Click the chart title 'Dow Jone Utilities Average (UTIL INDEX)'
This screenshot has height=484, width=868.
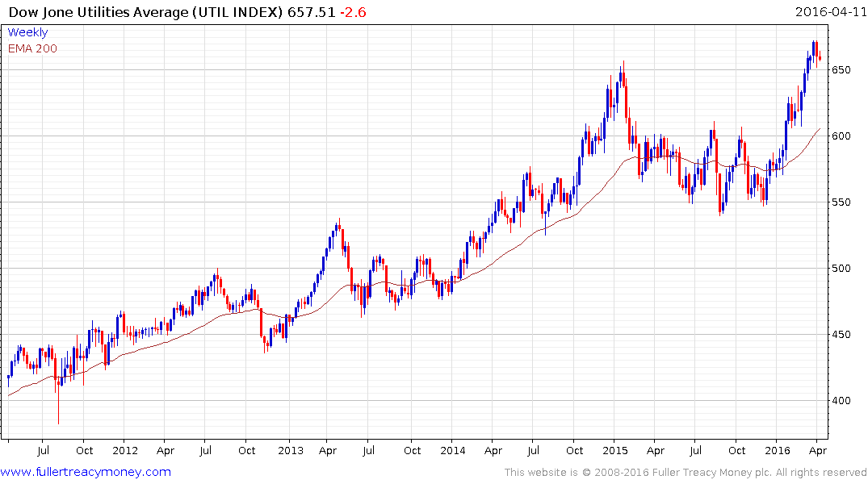pyautogui.click(x=146, y=12)
